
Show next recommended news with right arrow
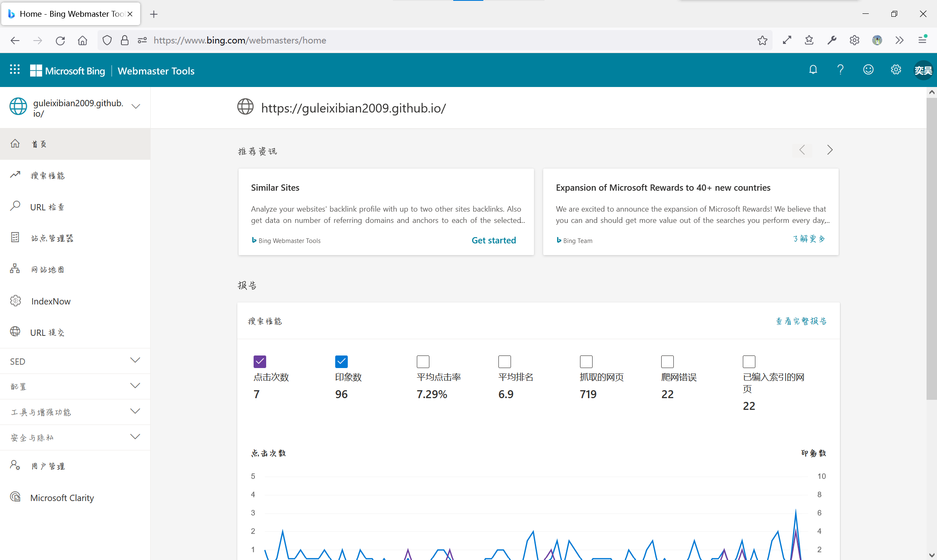tap(829, 150)
